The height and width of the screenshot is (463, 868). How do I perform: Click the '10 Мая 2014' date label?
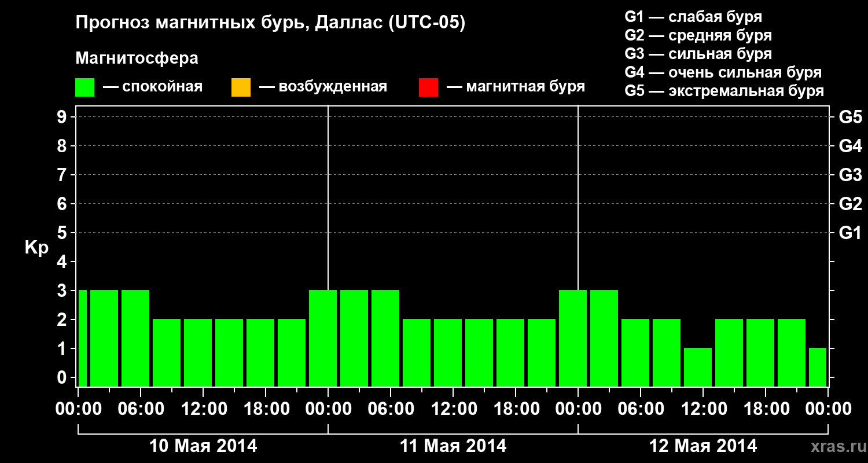[203, 446]
